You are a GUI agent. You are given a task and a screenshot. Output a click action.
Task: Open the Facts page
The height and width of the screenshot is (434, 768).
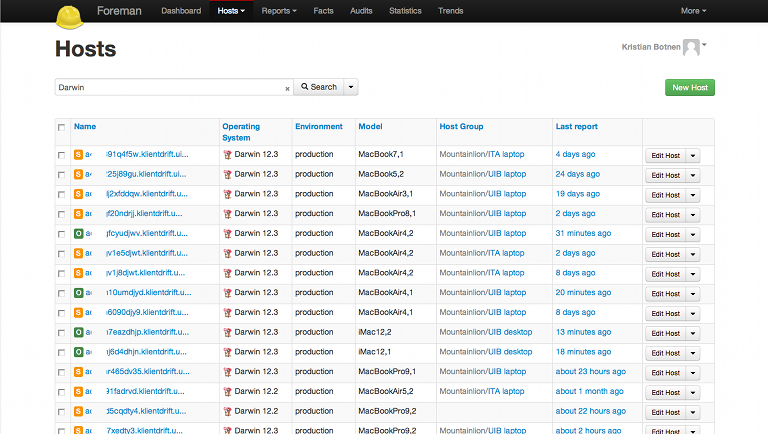[x=323, y=11]
